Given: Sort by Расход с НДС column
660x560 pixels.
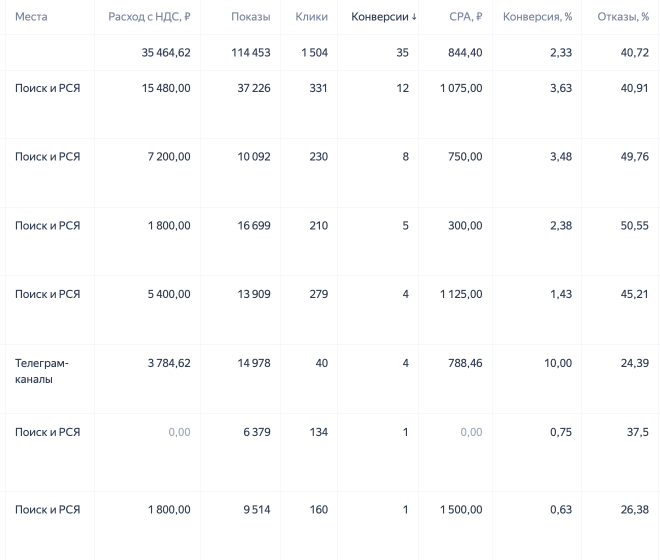Looking at the screenshot, I should coord(149,17).
